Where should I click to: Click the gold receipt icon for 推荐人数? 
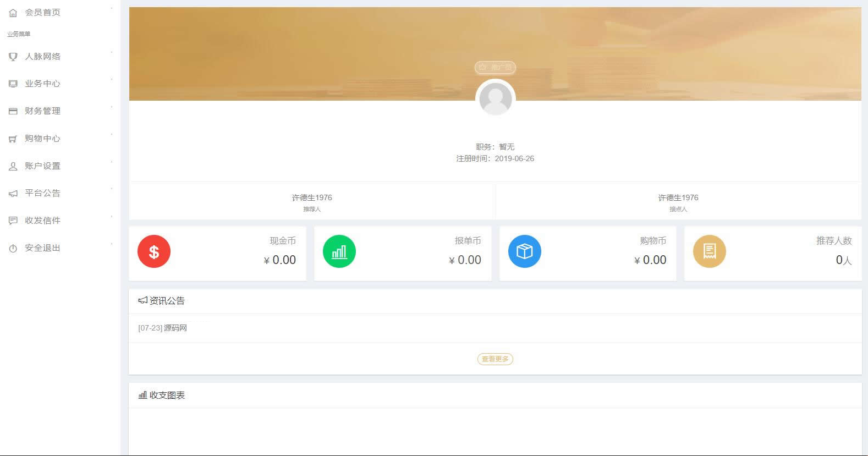tap(710, 251)
